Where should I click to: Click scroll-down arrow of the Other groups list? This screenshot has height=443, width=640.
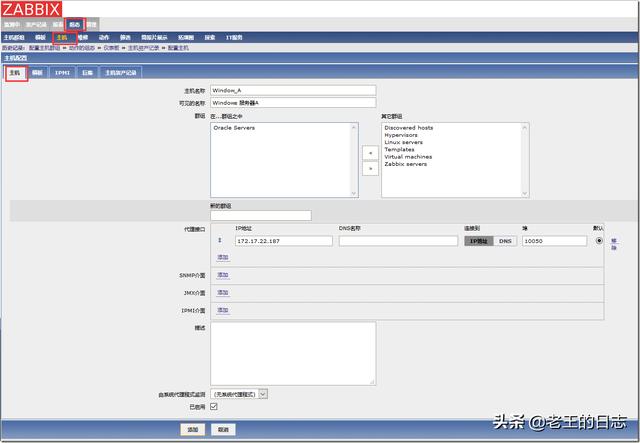[524, 193]
